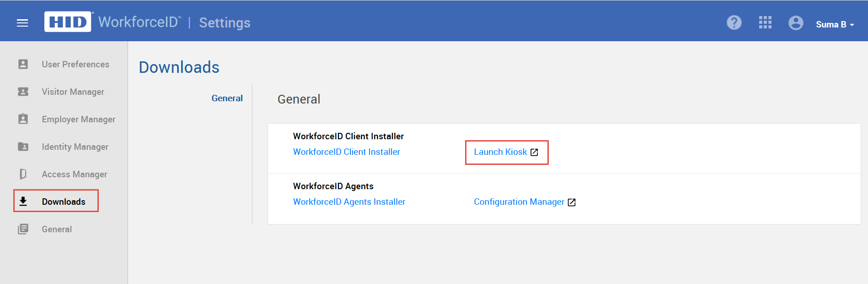Click the Downloads arrow icon
868x284 pixels.
[23, 202]
